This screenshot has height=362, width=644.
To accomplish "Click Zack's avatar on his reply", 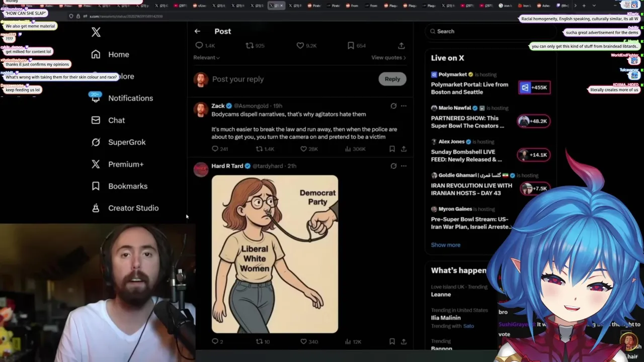I will 201,109.
